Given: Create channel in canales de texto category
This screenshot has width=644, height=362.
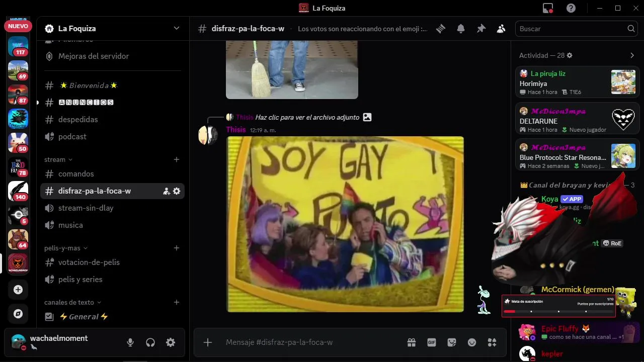Looking at the screenshot, I should [x=177, y=302].
